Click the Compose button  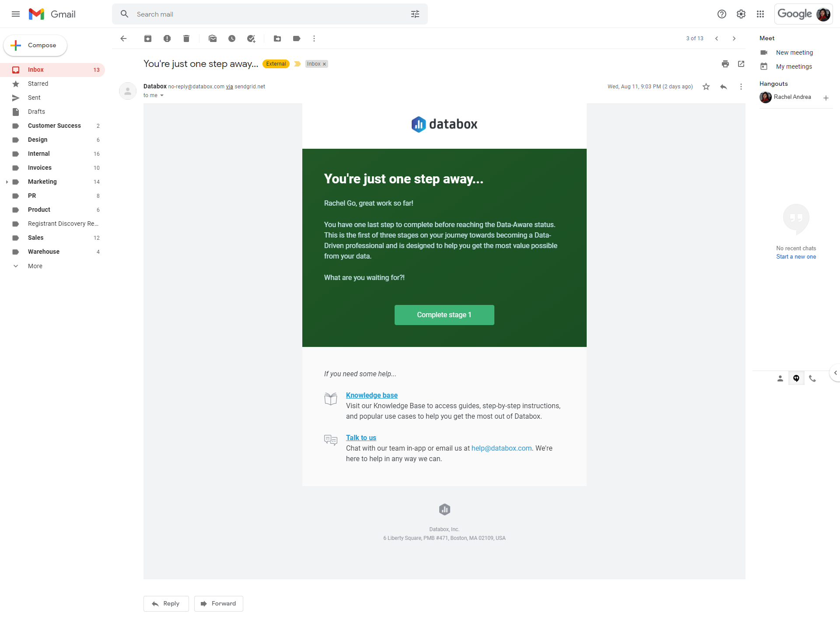pos(35,45)
